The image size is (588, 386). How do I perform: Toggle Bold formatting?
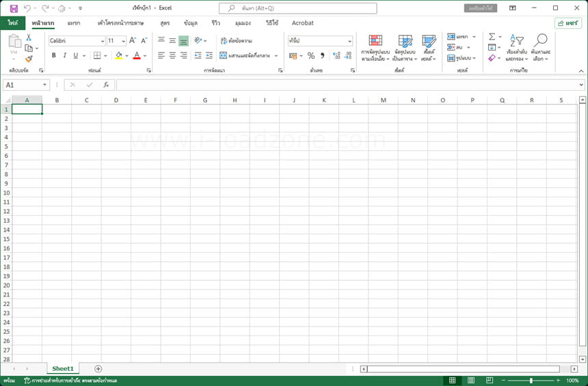coord(53,55)
